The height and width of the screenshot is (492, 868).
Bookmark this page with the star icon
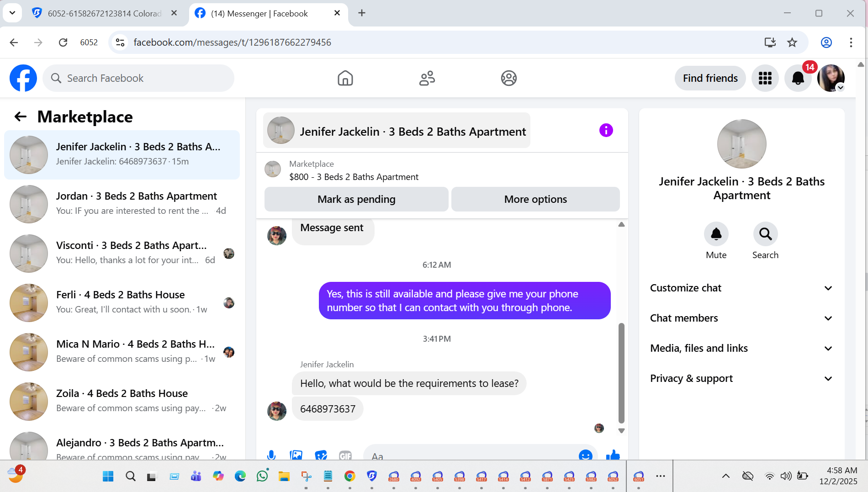(x=792, y=42)
